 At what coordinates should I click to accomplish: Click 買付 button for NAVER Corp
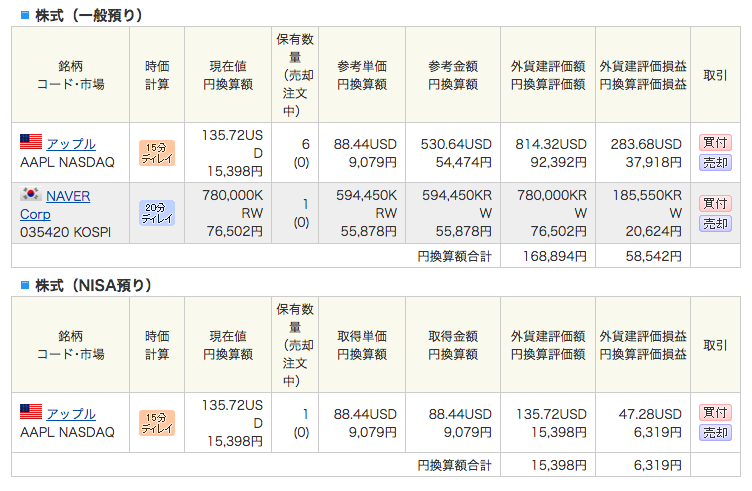coord(715,203)
